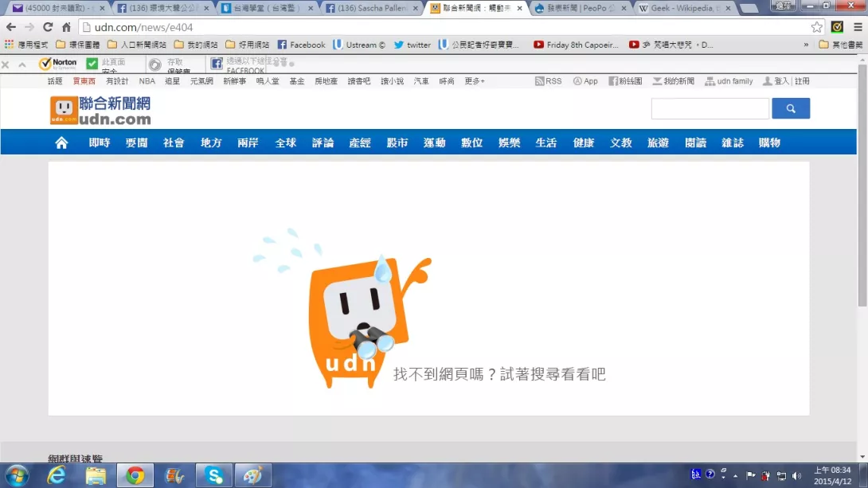Open the 粉絲團 Facebook fan page link
This screenshot has height=488, width=868.
(626, 80)
